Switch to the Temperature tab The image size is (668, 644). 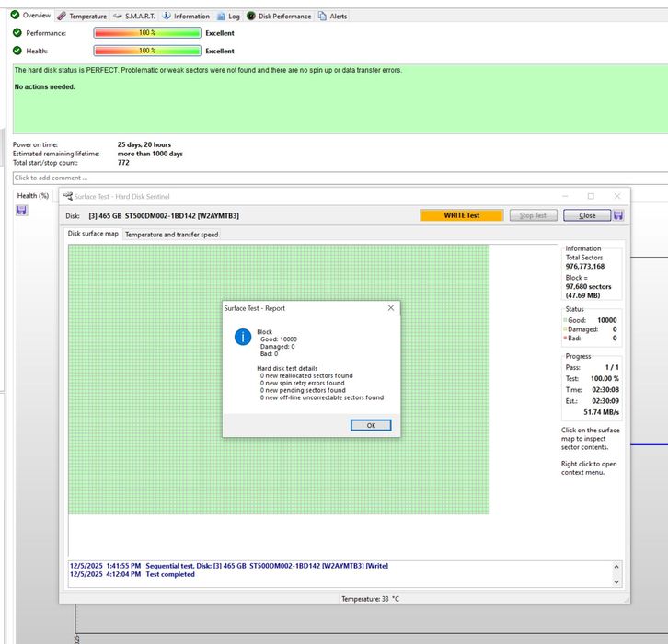82,17
